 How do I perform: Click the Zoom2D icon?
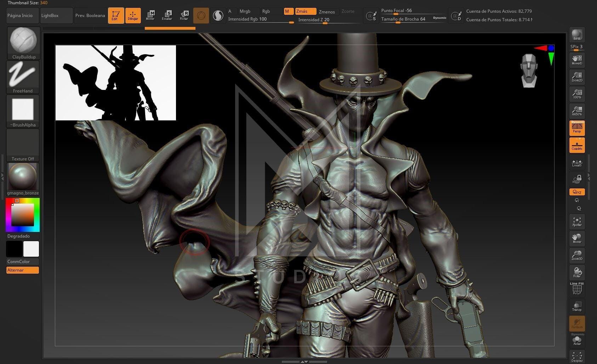(577, 77)
